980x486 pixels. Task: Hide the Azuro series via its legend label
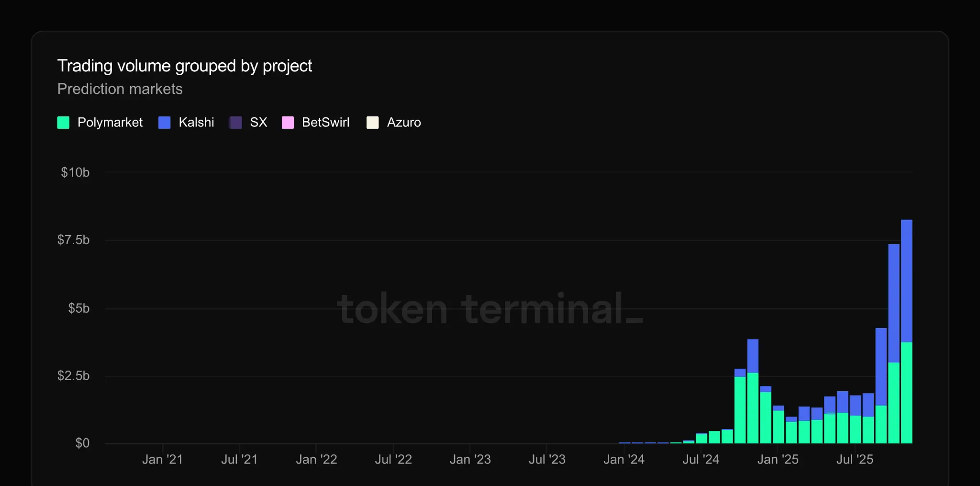[404, 123]
